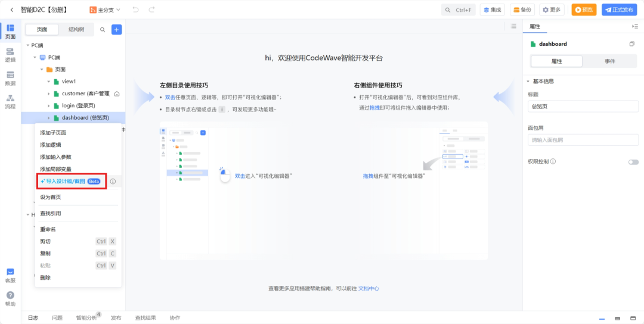Click copy icon beside dashboard title
Viewport: 644px width, 324px height.
point(631,44)
